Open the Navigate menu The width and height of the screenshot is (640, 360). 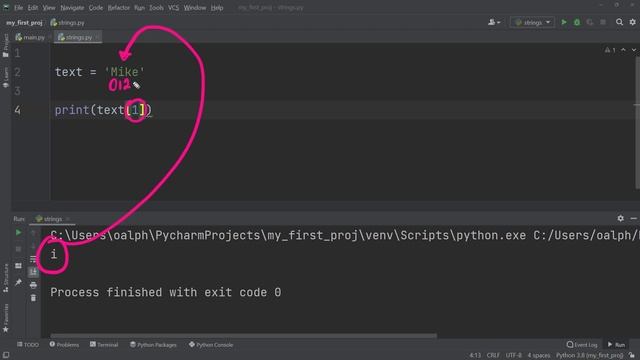point(72,8)
